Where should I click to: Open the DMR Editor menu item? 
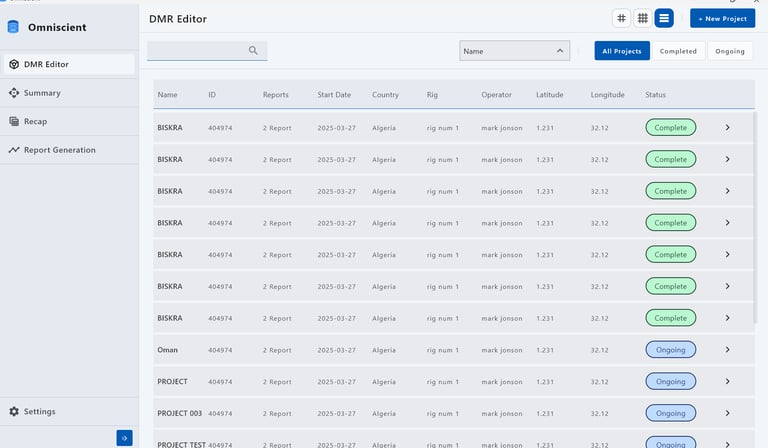click(x=69, y=64)
